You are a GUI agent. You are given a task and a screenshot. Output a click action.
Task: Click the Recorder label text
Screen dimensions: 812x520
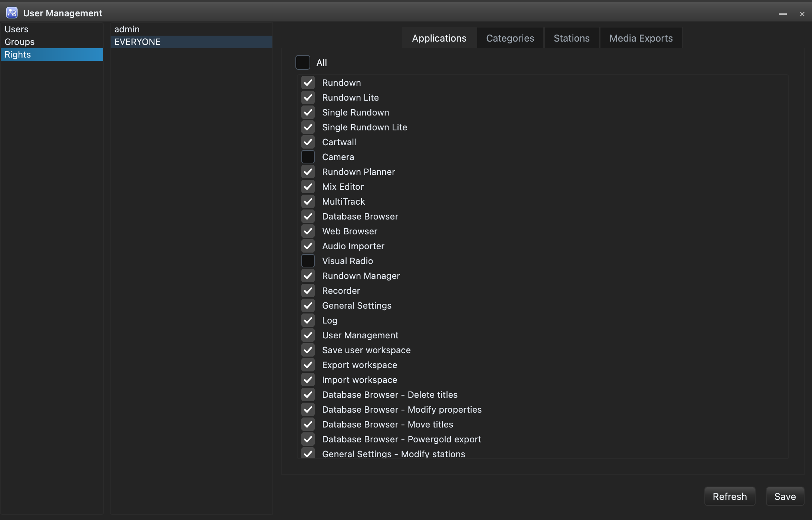(x=341, y=291)
